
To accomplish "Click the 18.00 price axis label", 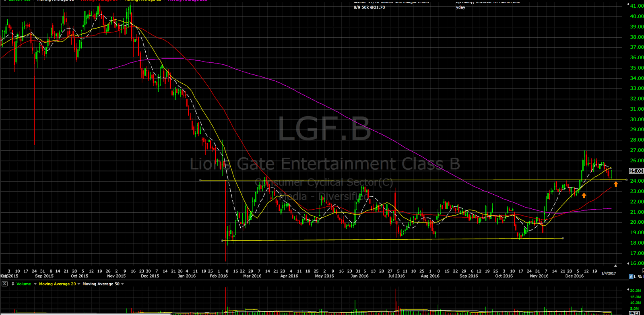I will pos(637,243).
